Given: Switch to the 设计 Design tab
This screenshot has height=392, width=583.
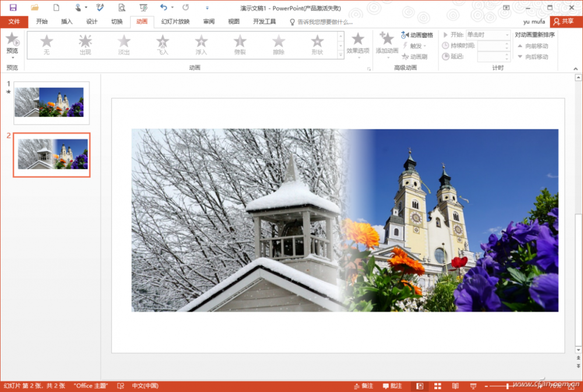Looking at the screenshot, I should [92, 22].
